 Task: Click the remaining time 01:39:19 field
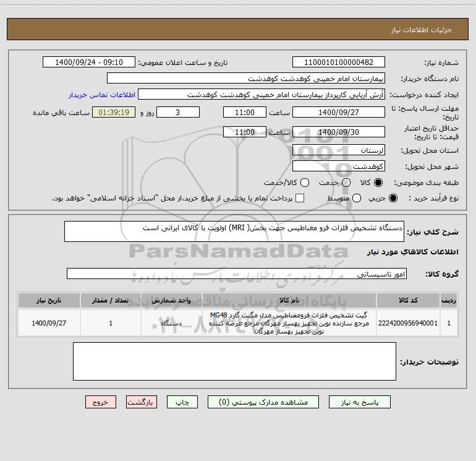114,112
